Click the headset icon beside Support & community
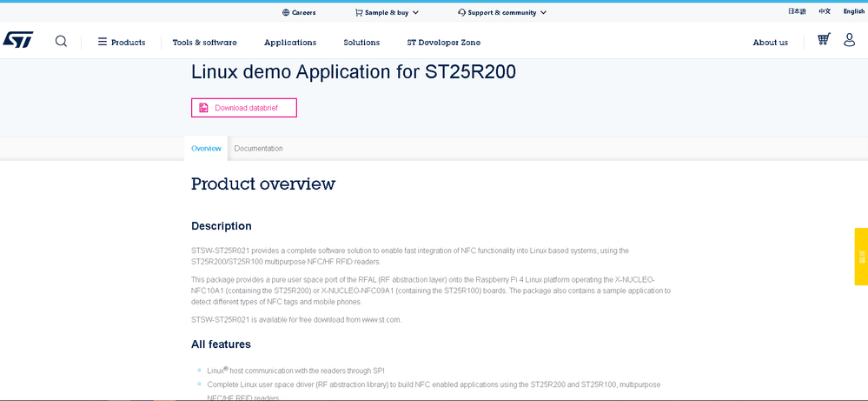The image size is (868, 401). tap(462, 12)
